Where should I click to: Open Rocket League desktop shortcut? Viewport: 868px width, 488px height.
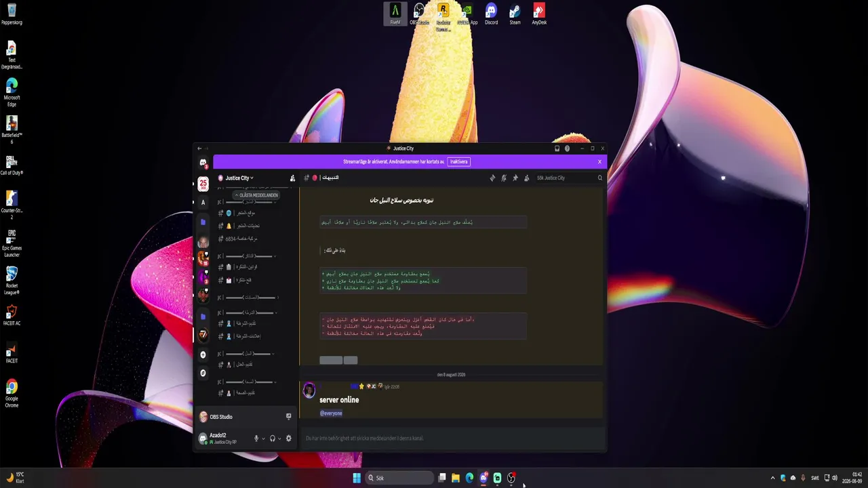12,281
